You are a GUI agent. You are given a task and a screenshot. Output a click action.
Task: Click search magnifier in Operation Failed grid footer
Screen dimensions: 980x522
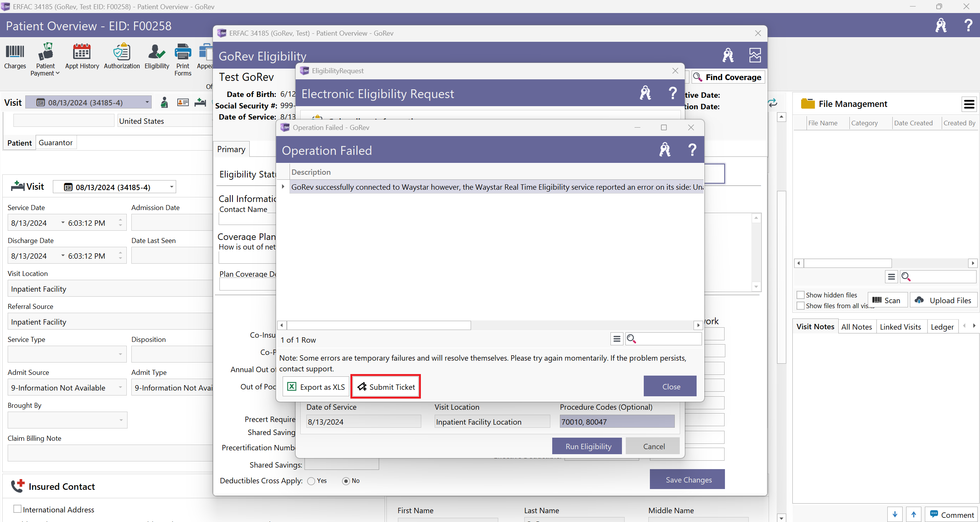click(x=631, y=339)
